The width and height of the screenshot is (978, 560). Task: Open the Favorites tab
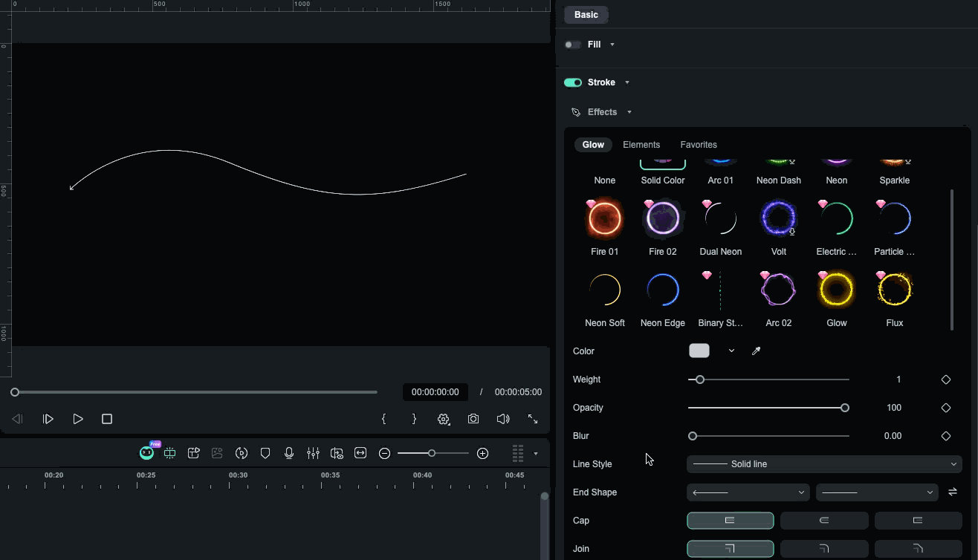(x=698, y=144)
